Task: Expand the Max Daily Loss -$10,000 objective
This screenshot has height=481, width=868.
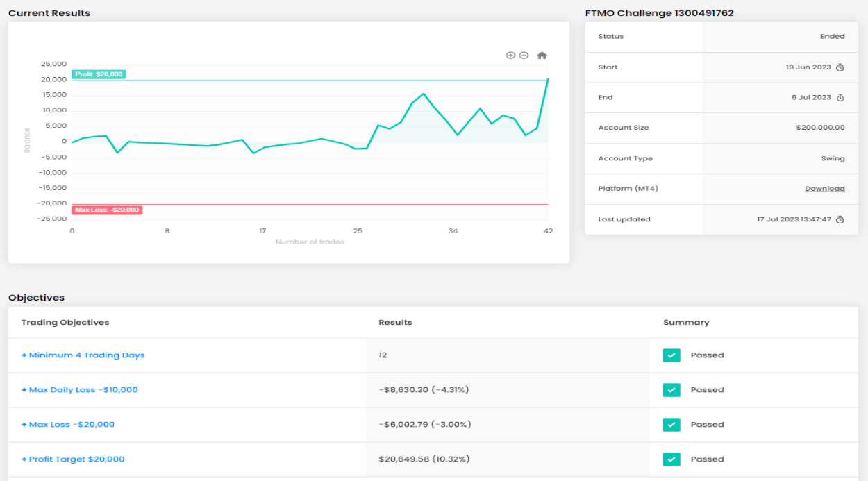Action: coord(80,390)
